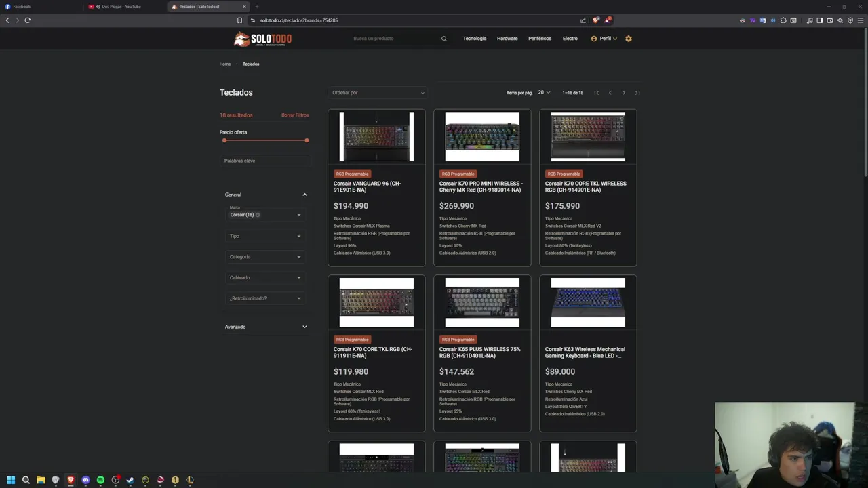Open Electro menu in header
Viewport: 868px width, 488px height.
[x=570, y=39]
